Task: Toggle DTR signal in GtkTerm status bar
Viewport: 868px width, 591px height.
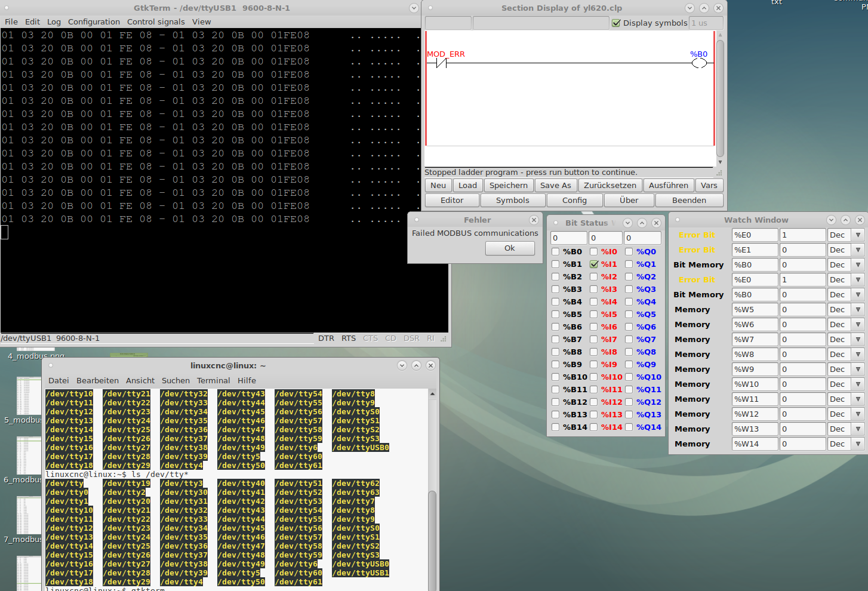Action: pyautogui.click(x=326, y=338)
